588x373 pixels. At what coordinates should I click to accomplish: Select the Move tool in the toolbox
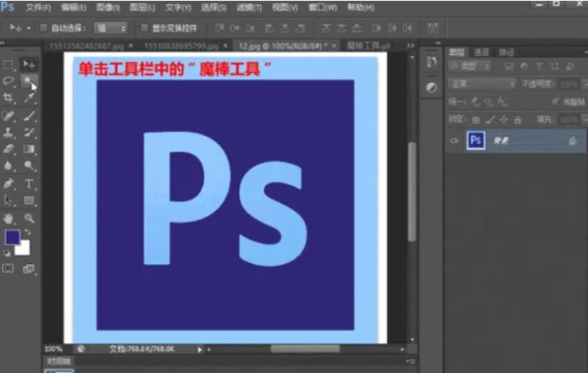[x=29, y=65]
